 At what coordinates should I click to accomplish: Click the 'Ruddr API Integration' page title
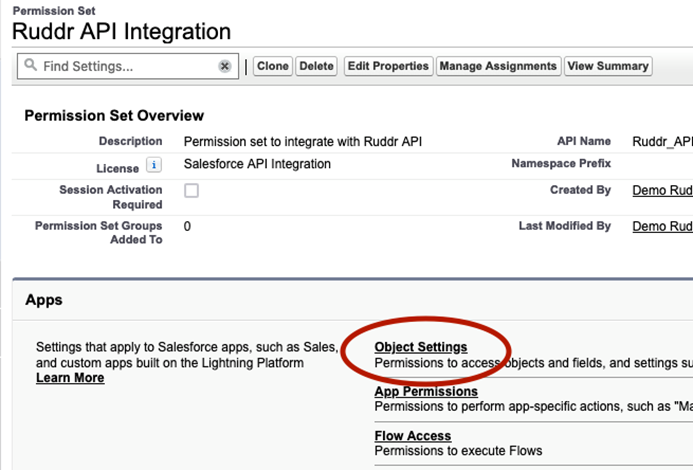122,31
